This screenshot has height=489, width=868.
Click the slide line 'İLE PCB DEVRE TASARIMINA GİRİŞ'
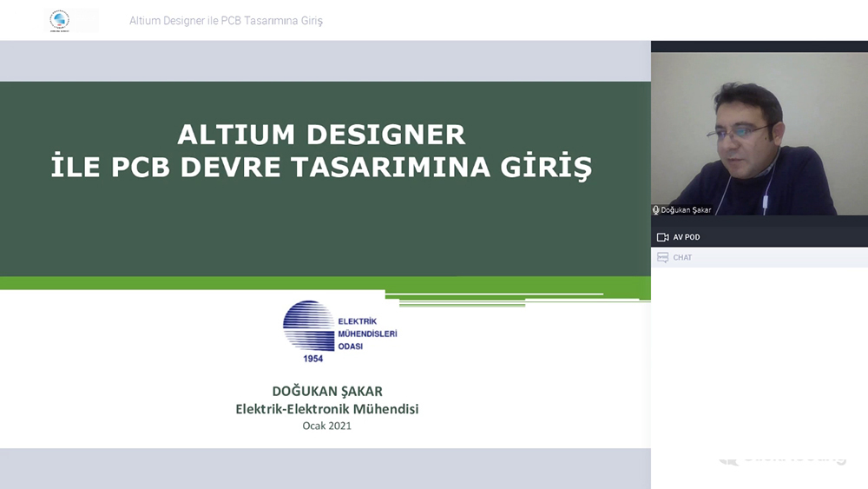point(321,168)
